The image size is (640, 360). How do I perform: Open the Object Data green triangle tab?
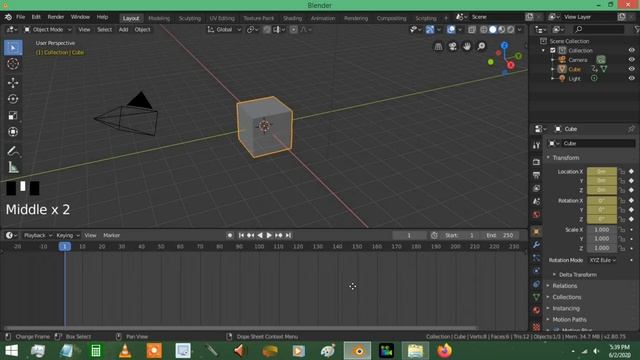[536, 297]
